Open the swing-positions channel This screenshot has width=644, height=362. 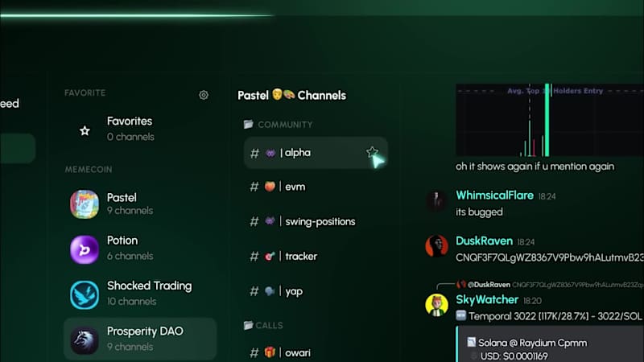[316, 222]
